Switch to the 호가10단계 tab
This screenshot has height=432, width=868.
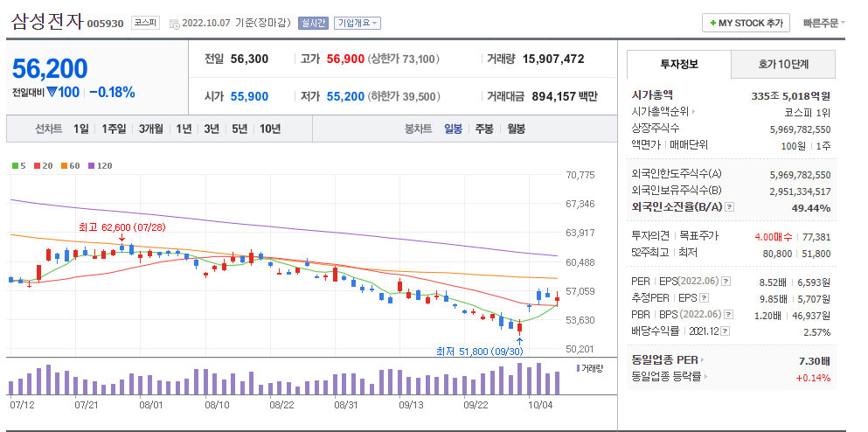pos(782,64)
